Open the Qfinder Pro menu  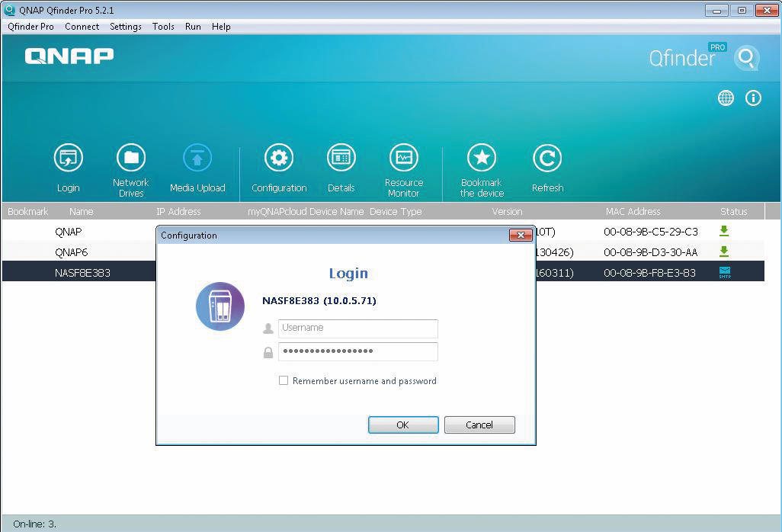[30, 27]
